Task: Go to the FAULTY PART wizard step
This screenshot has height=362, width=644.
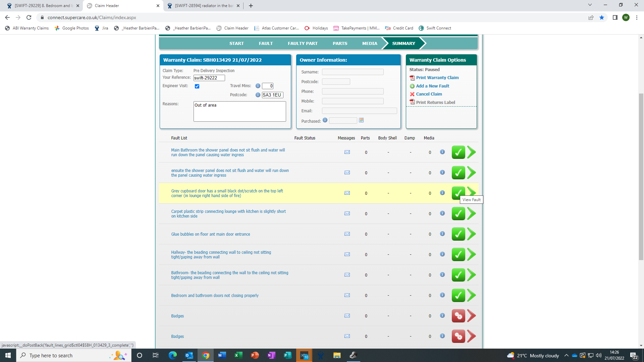Action: tap(303, 43)
